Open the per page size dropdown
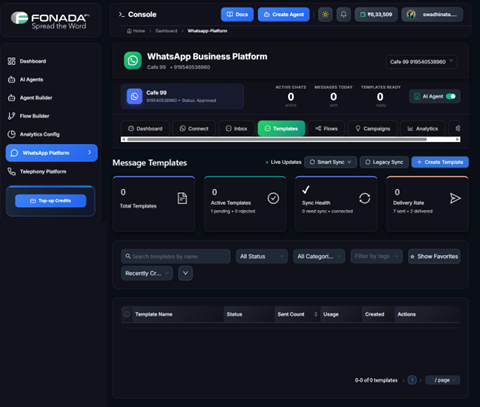The image size is (480, 407). pyautogui.click(x=443, y=380)
